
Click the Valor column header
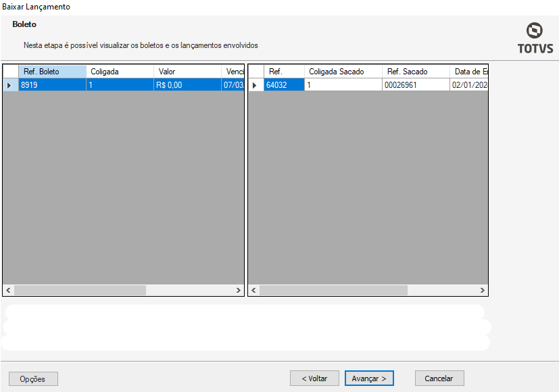tap(187, 72)
